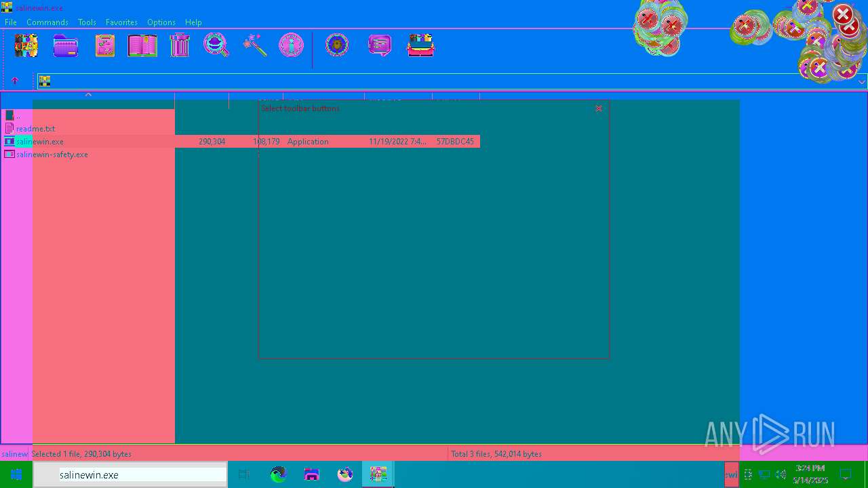Click status text 'Total 3 files, 542,014 bytes'

tap(496, 454)
